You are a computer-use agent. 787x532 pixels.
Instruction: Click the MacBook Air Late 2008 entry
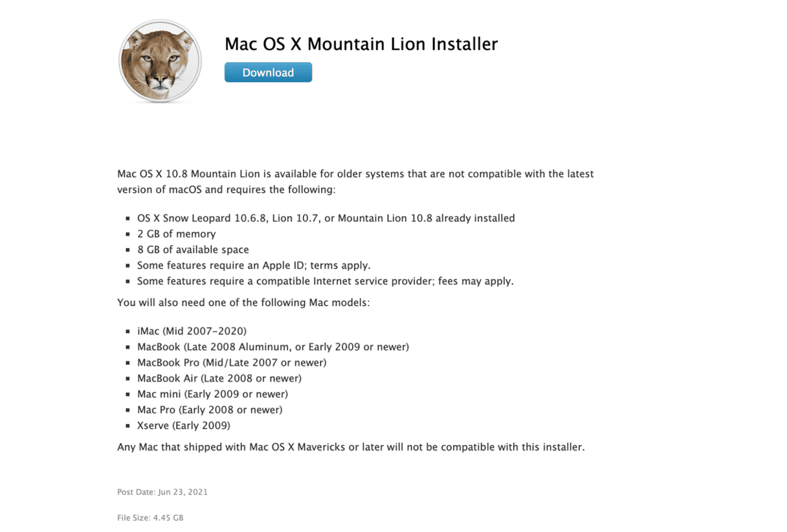coord(219,378)
